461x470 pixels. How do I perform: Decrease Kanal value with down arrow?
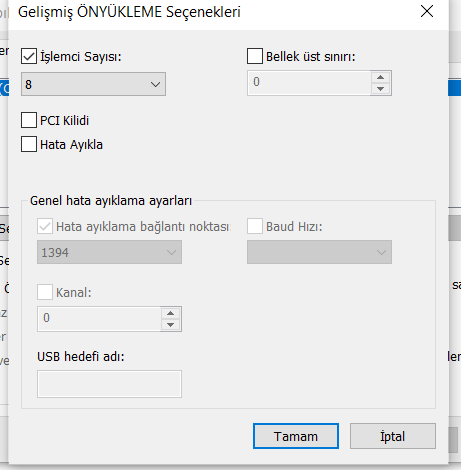coord(171,325)
